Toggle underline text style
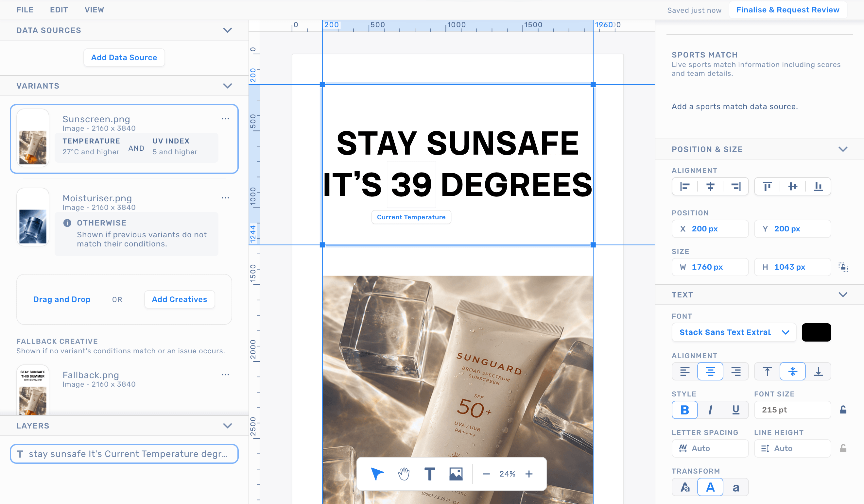The image size is (864, 504). pos(736,410)
